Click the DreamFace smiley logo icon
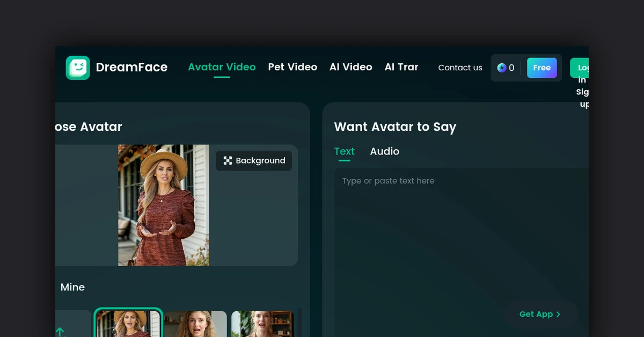Viewport: 644px width, 337px height. [x=78, y=68]
